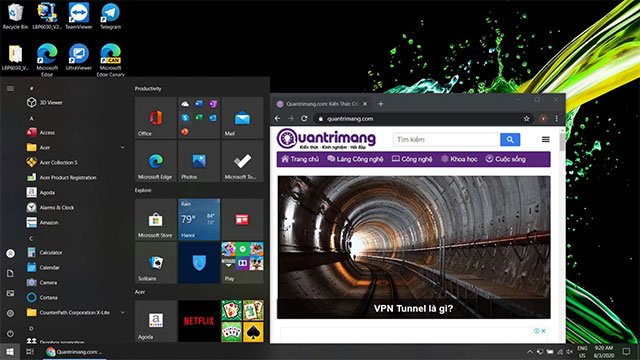640x360 pixels.
Task: Open the Agoda tile in Acer group
Action: tap(156, 321)
